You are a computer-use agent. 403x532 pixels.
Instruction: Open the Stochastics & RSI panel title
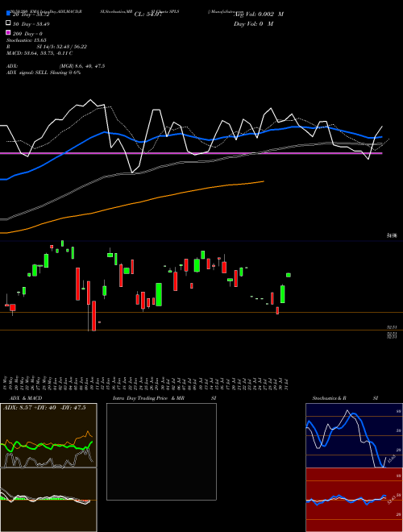coord(345,398)
